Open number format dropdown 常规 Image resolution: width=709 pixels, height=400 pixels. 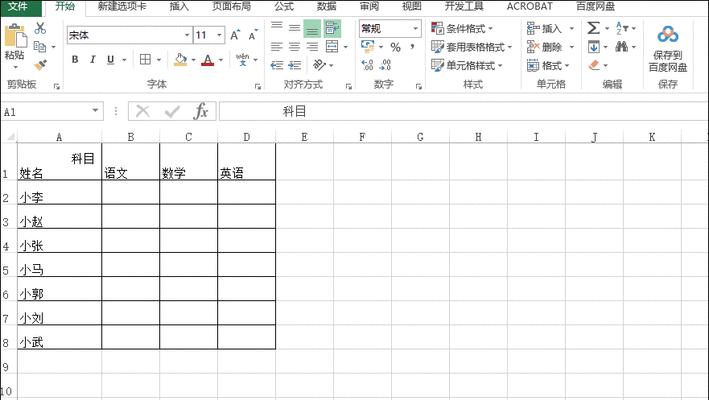tap(415, 28)
